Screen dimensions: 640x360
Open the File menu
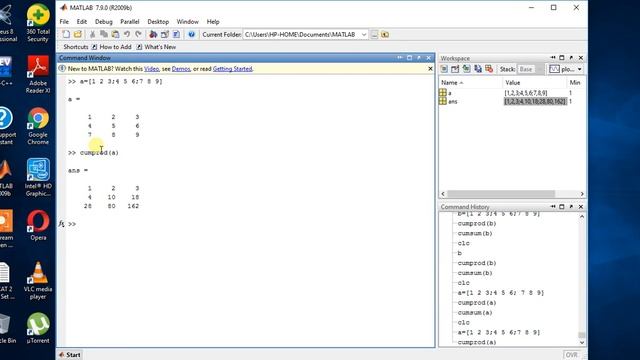point(64,22)
